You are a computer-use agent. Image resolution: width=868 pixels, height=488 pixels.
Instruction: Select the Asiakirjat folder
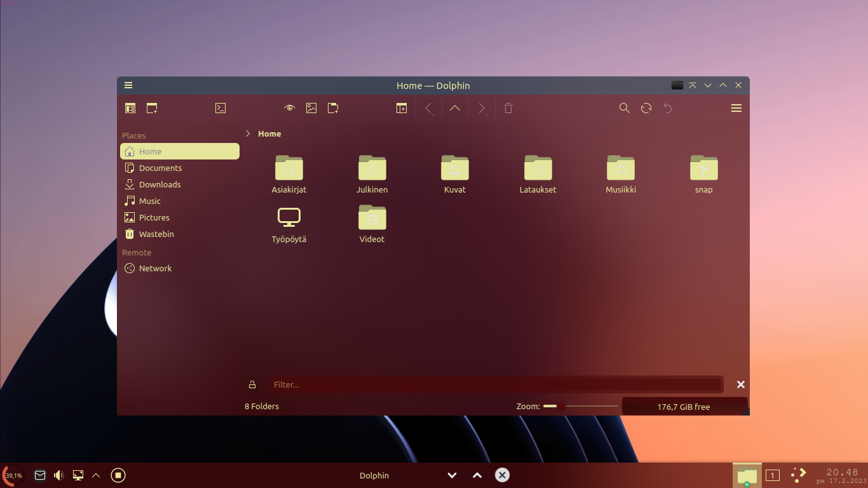(289, 174)
